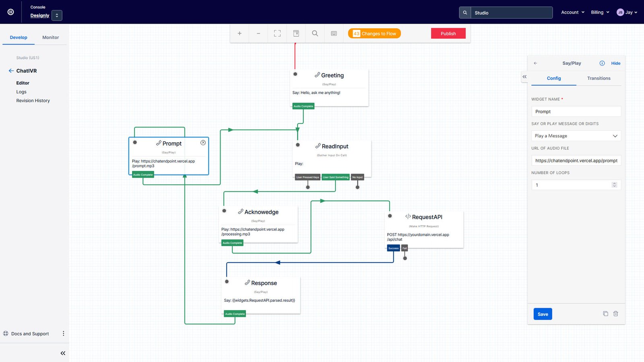Show keyboard shortcuts icon in toolbar
Viewport: 644px width, 362px height.
334,33
